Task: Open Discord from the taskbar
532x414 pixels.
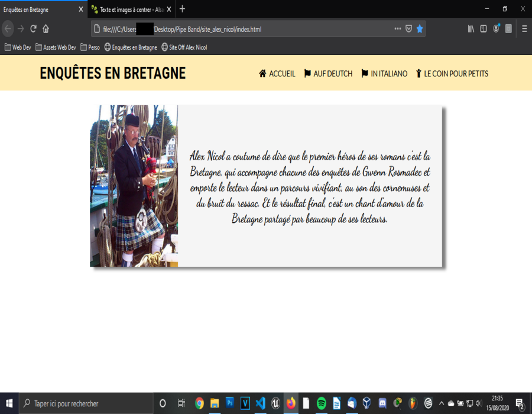Action: click(382, 403)
